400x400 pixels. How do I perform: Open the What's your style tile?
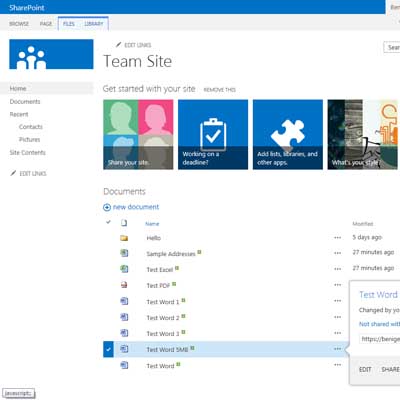(x=362, y=134)
